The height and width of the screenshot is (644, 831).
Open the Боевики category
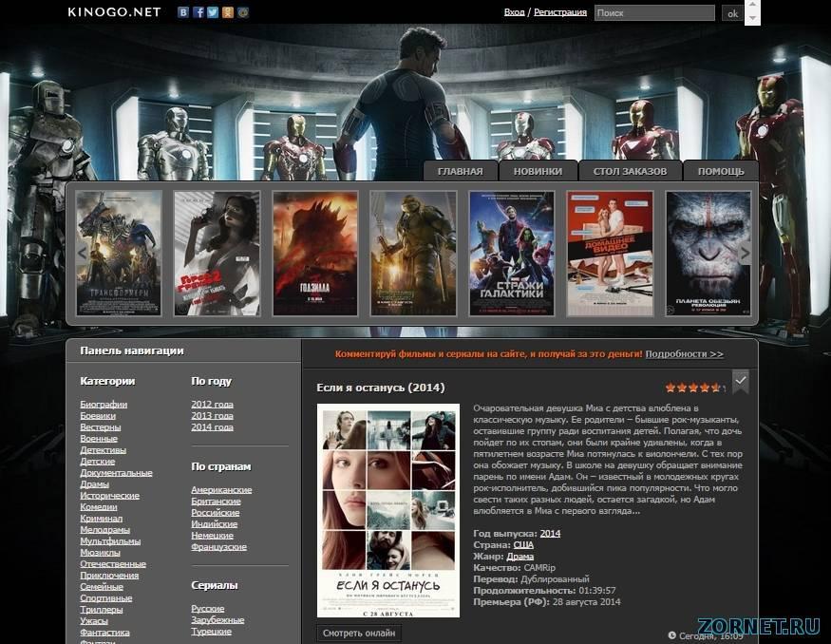98,415
